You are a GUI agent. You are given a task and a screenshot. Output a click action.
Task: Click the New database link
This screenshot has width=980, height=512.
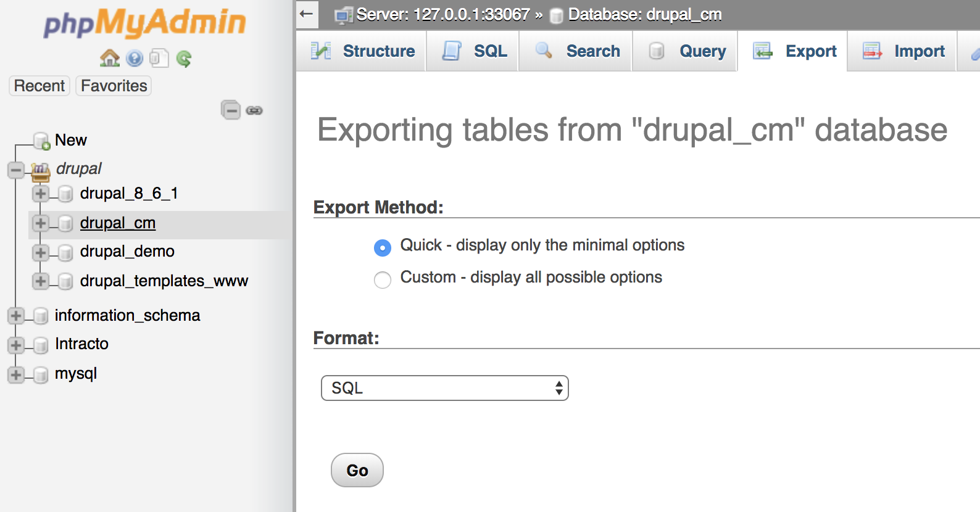[x=71, y=140]
